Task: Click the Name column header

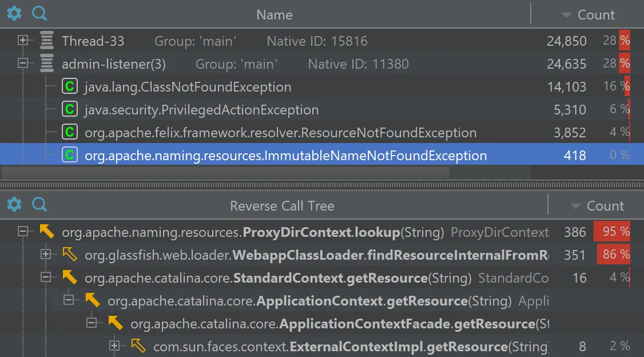Action: point(275,15)
